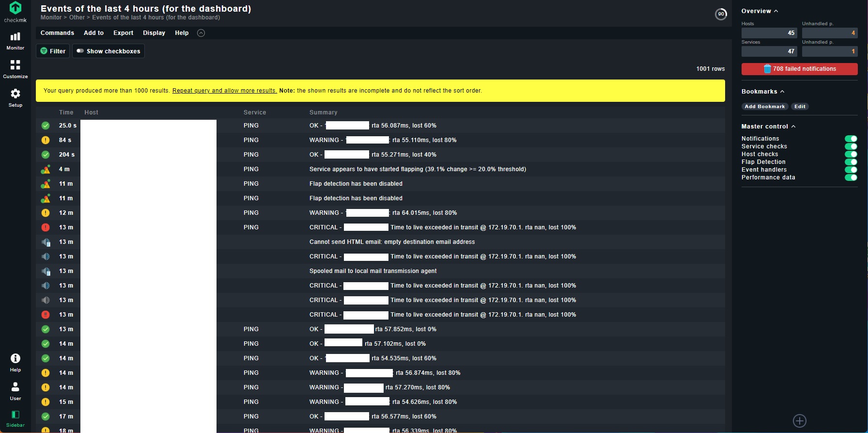
Task: Toggle the Sidebar panel icon
Action: 15,418
